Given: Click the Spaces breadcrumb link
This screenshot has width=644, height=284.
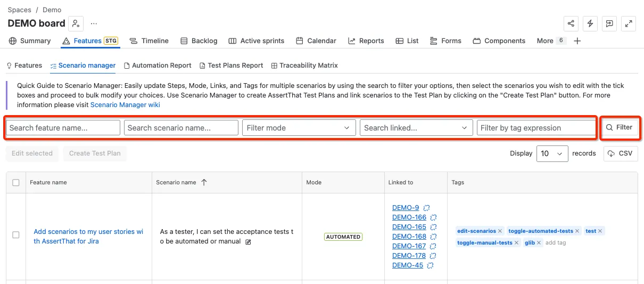Looking at the screenshot, I should point(19,10).
